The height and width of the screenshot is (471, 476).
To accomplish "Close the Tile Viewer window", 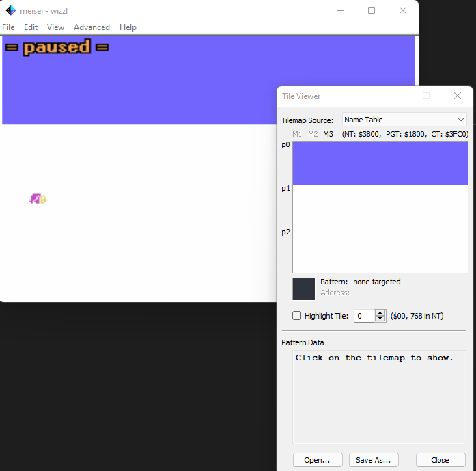I will 458,96.
